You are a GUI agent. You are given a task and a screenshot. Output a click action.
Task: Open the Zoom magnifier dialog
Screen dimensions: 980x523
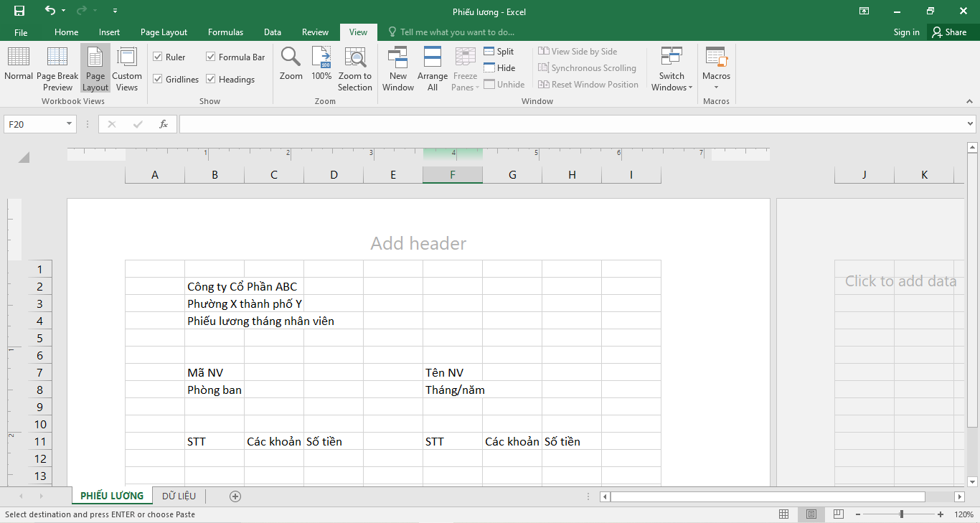pos(291,64)
